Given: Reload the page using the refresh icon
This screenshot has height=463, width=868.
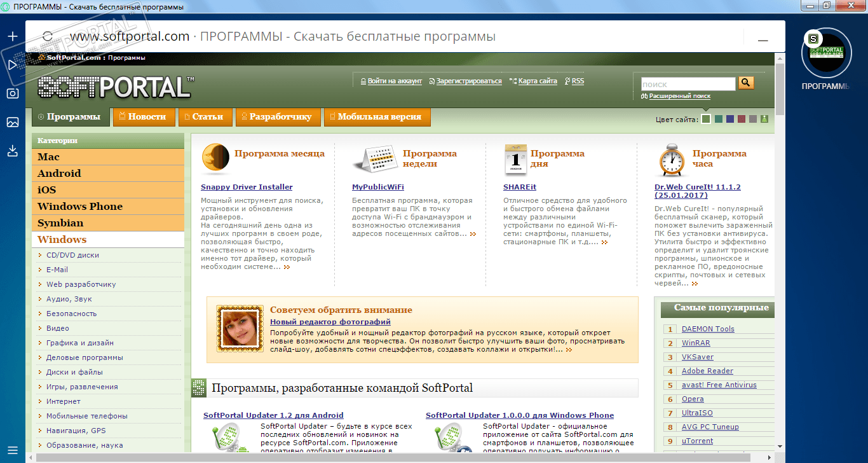Looking at the screenshot, I should coord(46,37).
